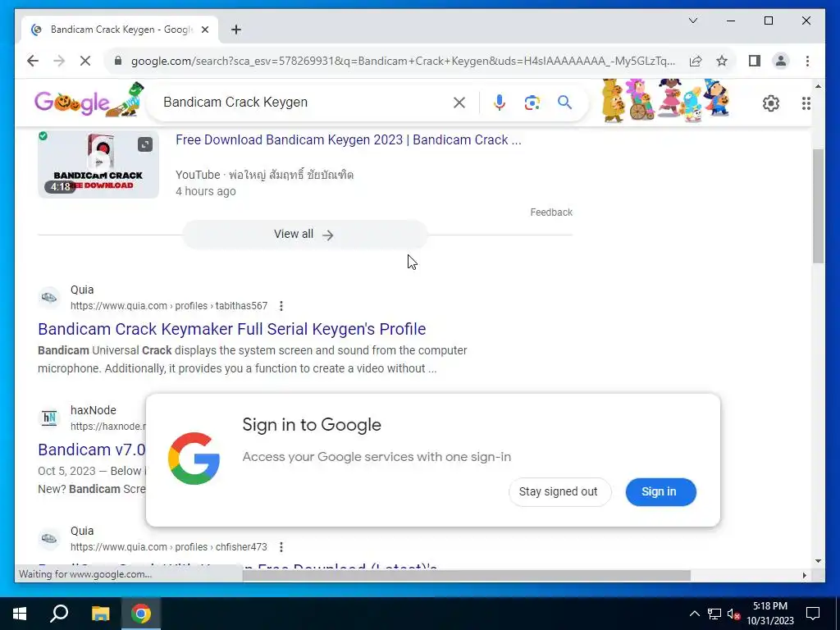The image size is (840, 630).
Task: Go back using the browser back arrow
Action: (x=33, y=61)
